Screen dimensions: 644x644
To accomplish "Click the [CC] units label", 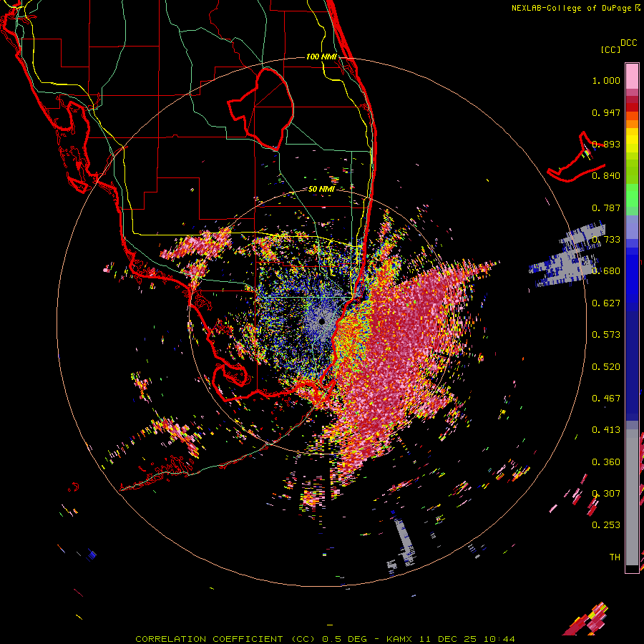I will (x=610, y=49).
